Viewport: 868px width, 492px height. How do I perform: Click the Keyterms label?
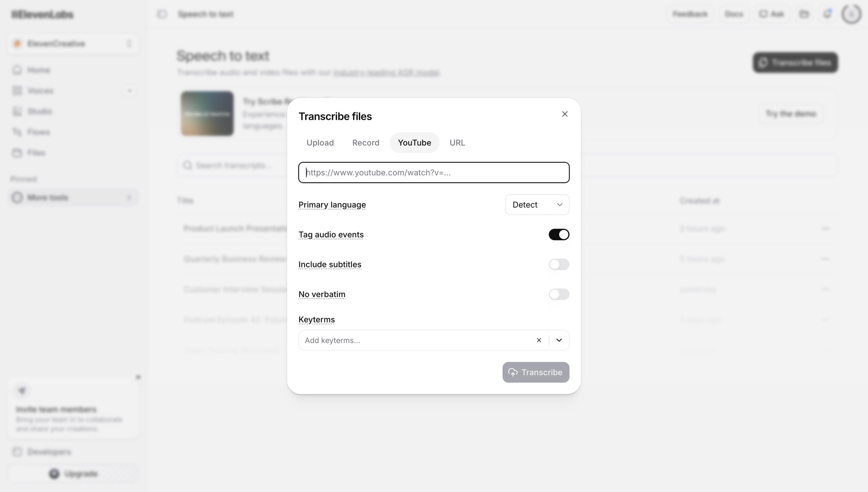pos(316,319)
